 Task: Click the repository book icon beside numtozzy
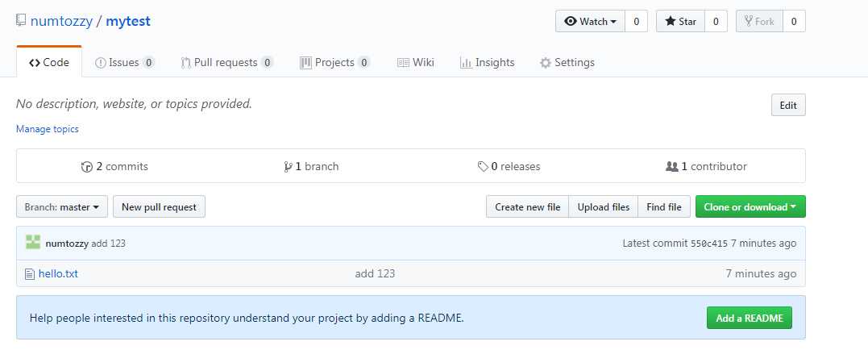click(21, 20)
